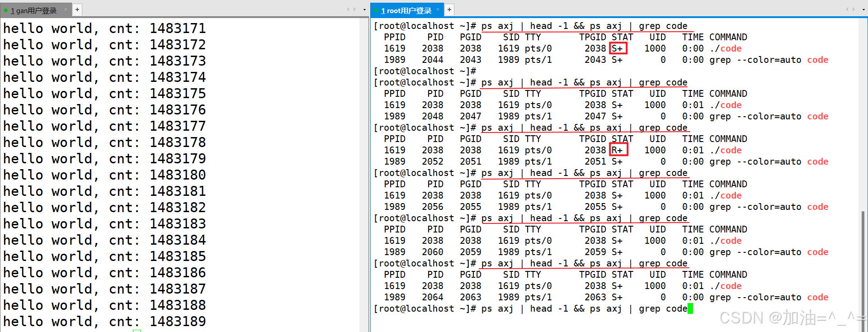
Task: Click the left pane's next-tab arrow
Action: pyautogui.click(x=354, y=9)
